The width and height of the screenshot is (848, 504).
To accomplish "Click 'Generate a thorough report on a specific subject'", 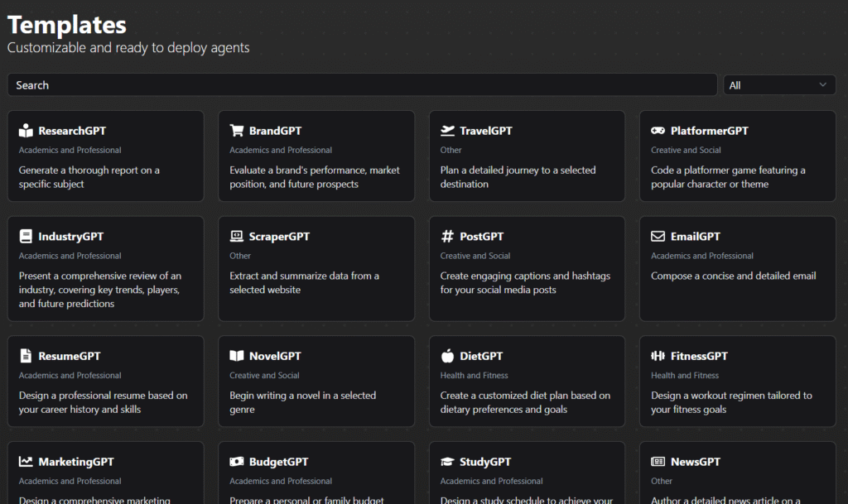I will 89,177.
